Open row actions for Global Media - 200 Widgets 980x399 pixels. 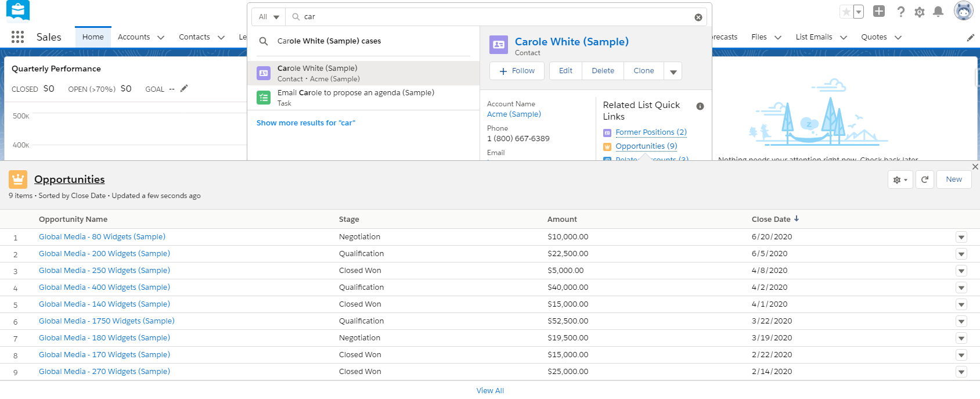[x=961, y=254]
